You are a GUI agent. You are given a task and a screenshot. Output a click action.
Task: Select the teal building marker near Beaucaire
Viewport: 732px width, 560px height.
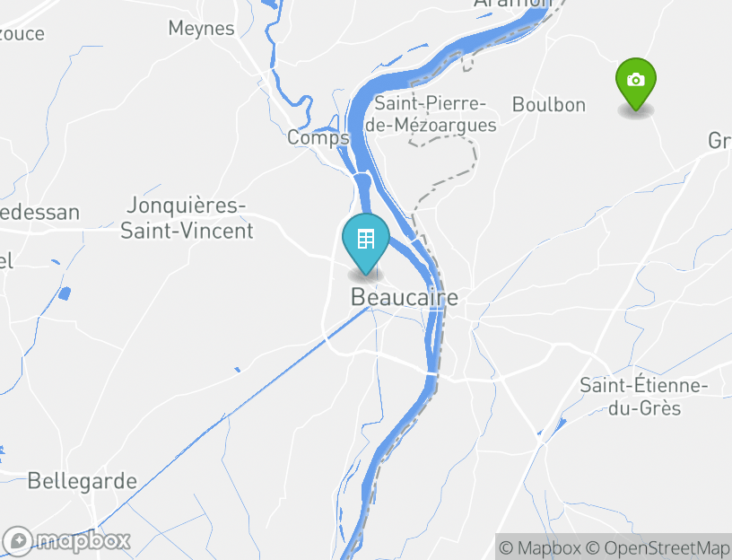(365, 243)
